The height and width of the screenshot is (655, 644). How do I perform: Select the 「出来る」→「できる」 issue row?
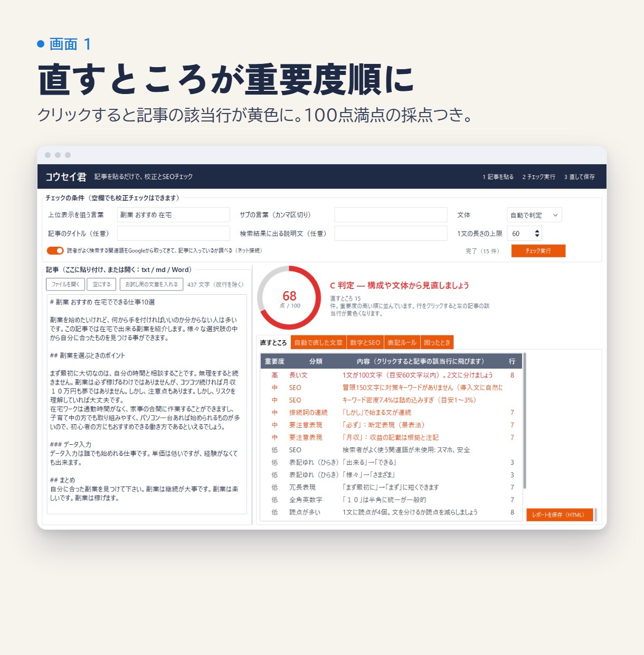pyautogui.click(x=391, y=462)
